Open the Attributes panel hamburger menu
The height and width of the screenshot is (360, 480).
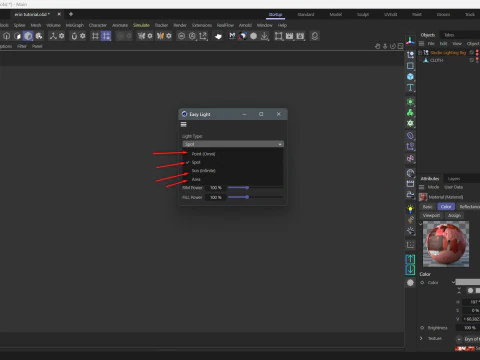422,187
